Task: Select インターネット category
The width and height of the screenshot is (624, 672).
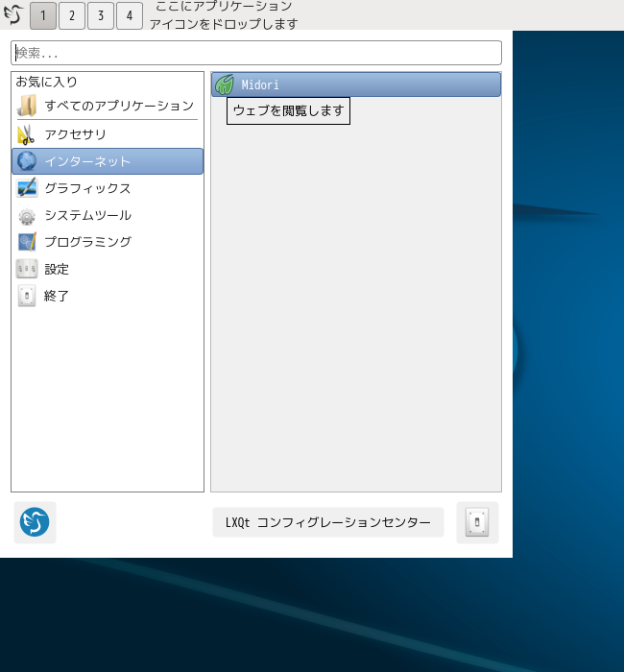Action: pyautogui.click(x=108, y=161)
